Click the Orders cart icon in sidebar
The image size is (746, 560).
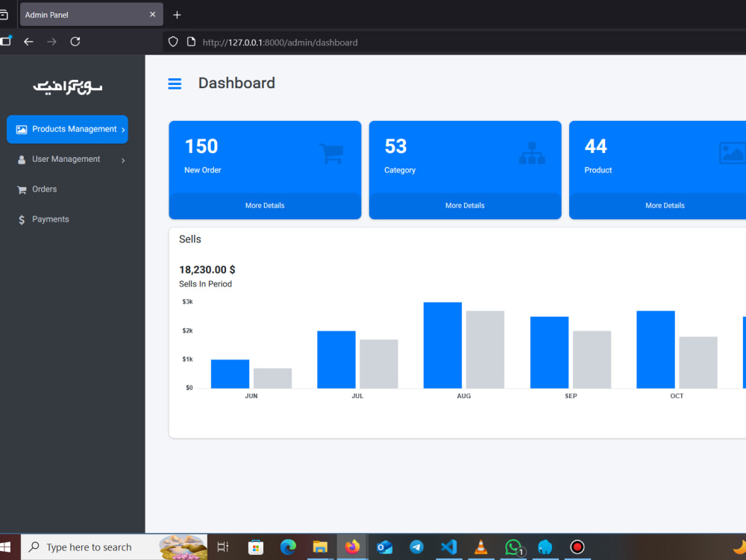pos(22,190)
